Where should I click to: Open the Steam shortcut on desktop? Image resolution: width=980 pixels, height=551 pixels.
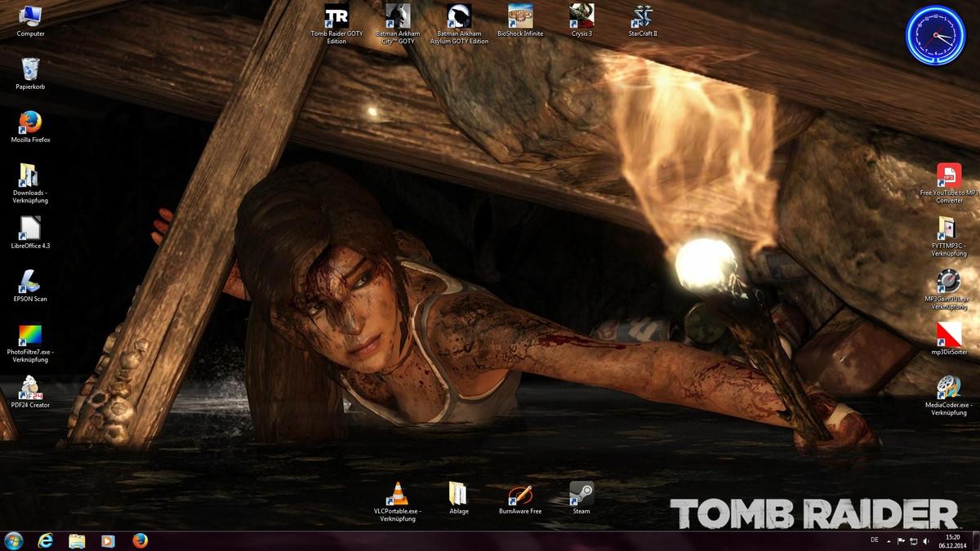(581, 495)
